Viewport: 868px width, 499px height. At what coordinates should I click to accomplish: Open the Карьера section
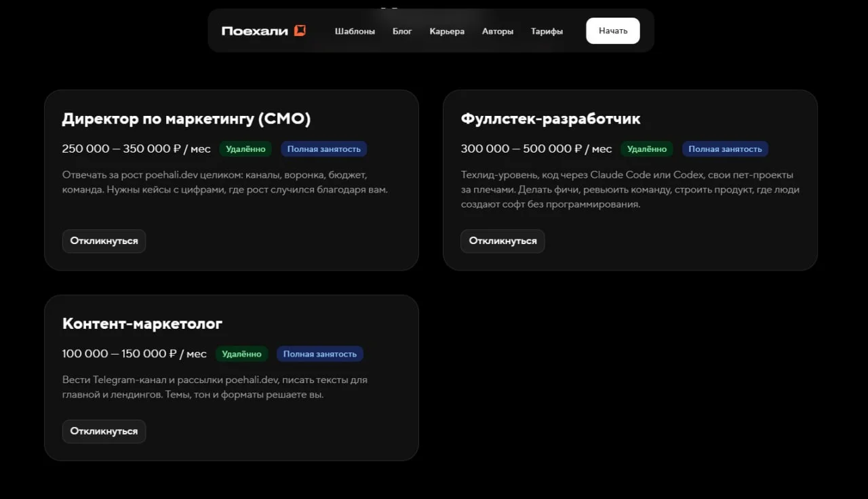(447, 31)
